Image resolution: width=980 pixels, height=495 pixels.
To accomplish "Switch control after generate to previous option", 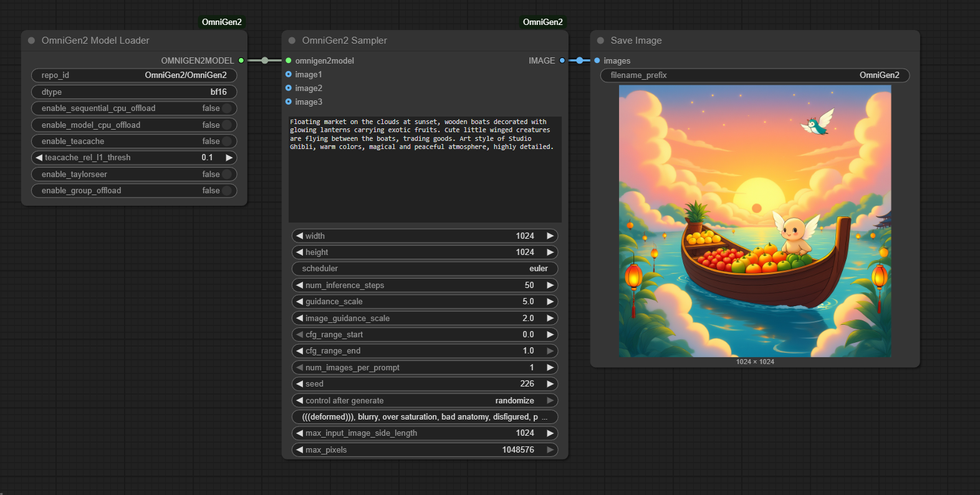I will click(x=300, y=400).
